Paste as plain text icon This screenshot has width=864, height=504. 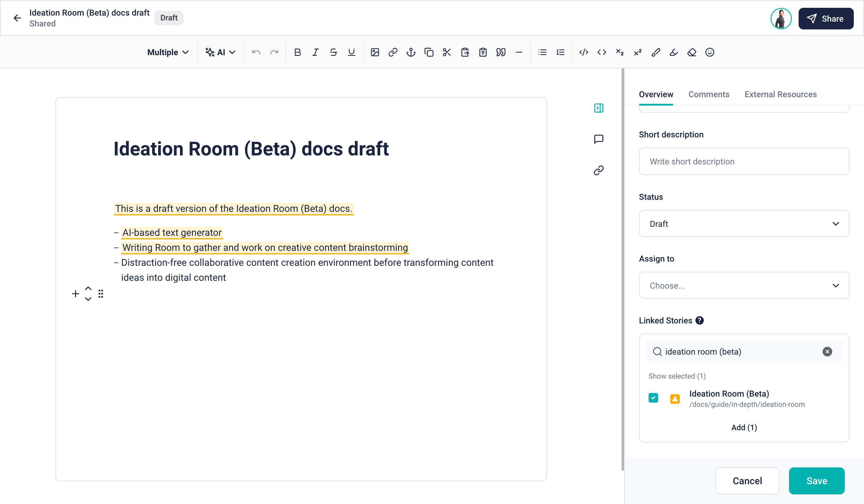483,52
